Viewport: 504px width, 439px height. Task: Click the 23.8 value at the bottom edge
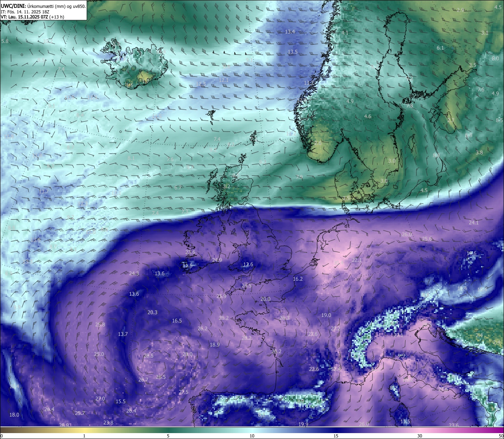108,423
